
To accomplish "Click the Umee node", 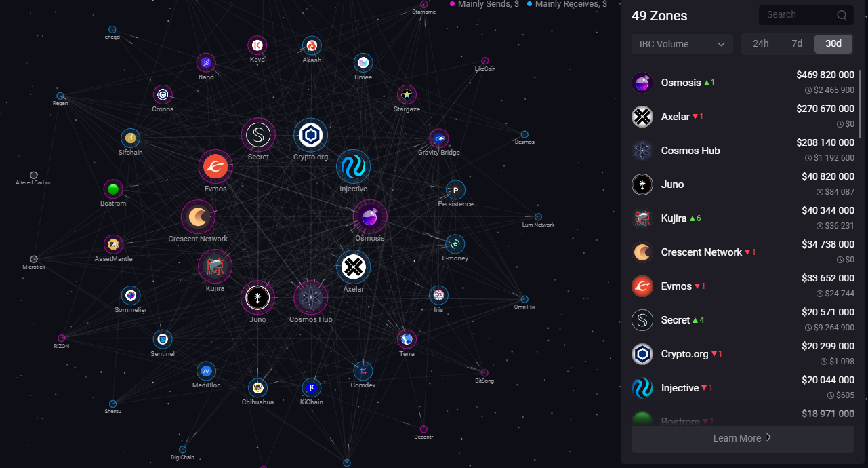I will (363, 63).
